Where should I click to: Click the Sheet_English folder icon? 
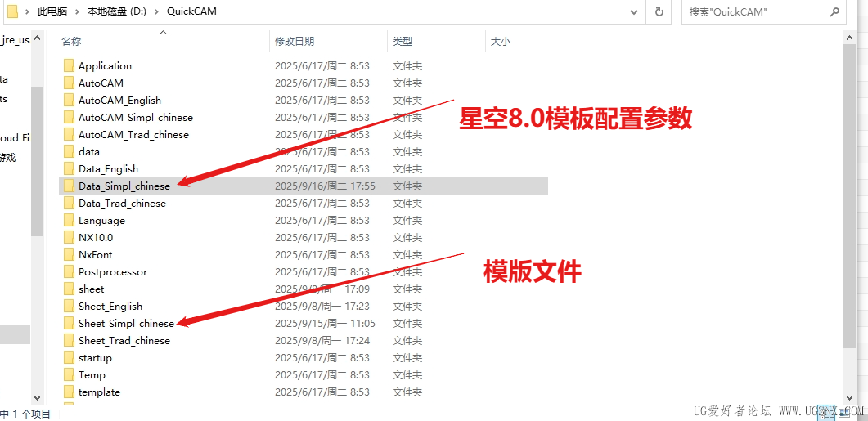coord(69,306)
